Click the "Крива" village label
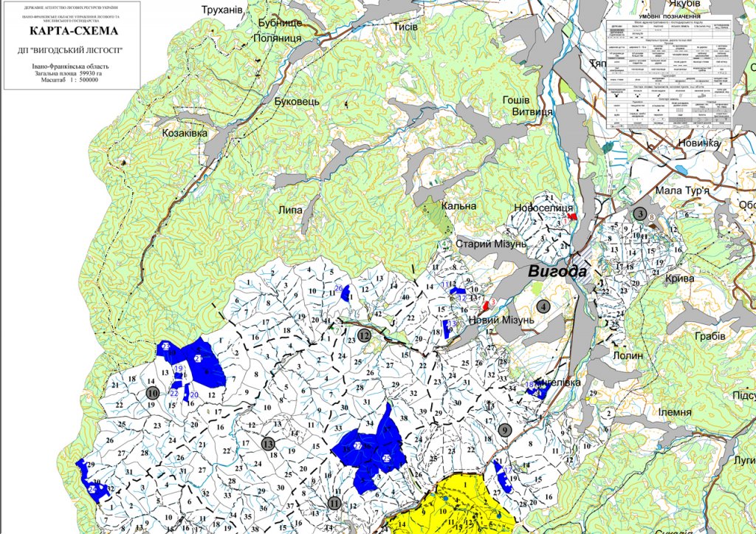The height and width of the screenshot is (534, 756). [x=680, y=278]
